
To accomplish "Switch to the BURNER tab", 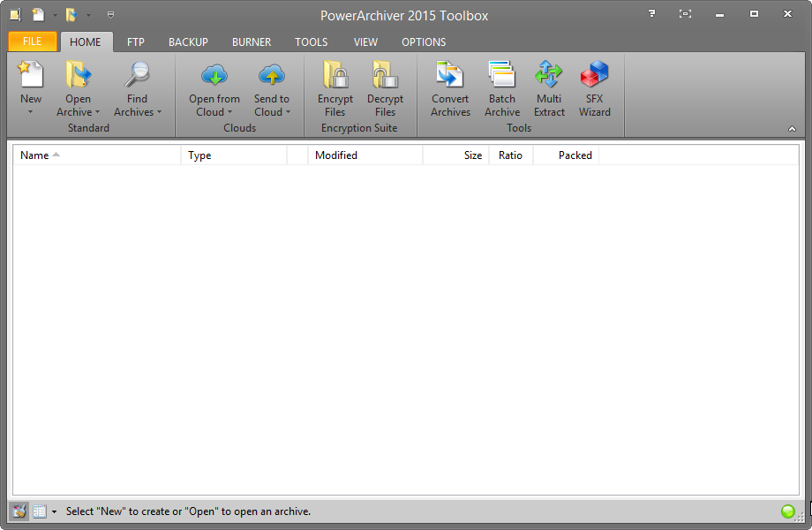I will 252,42.
